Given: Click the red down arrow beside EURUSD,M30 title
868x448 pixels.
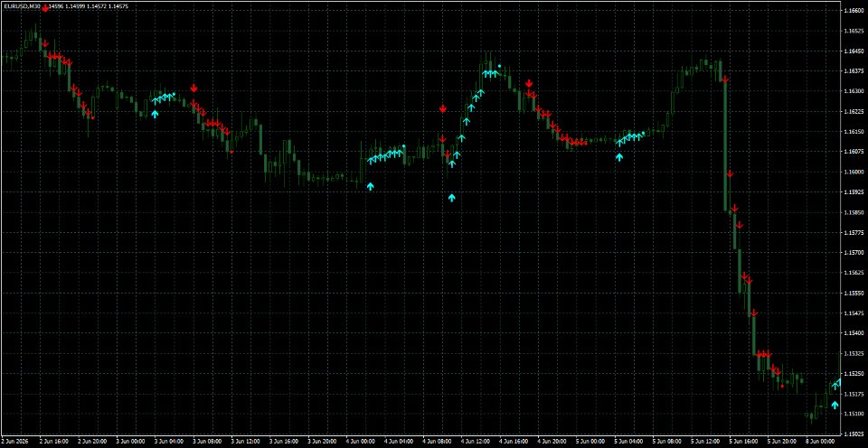Looking at the screenshot, I should (x=45, y=8).
